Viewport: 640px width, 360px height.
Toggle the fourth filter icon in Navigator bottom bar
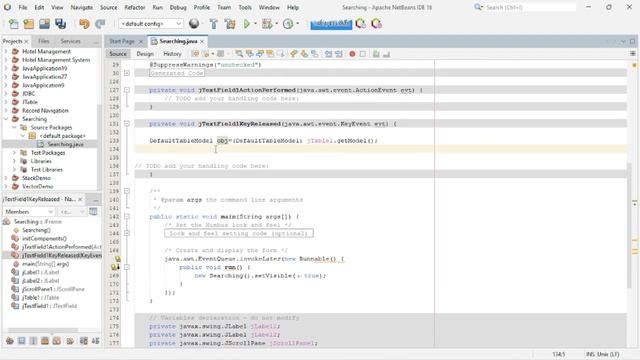tap(45, 341)
